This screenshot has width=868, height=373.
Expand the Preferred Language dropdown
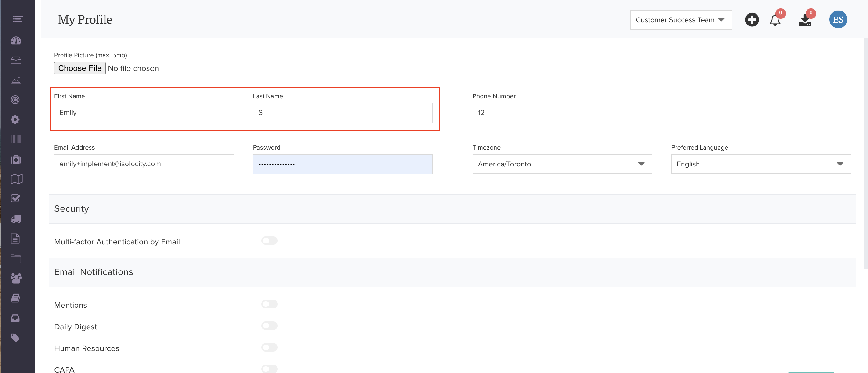(761, 164)
